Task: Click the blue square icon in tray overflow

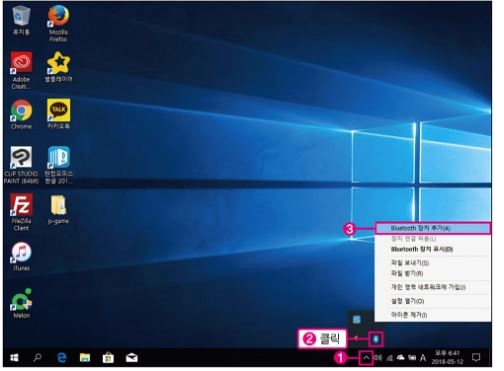Action: 357,320
